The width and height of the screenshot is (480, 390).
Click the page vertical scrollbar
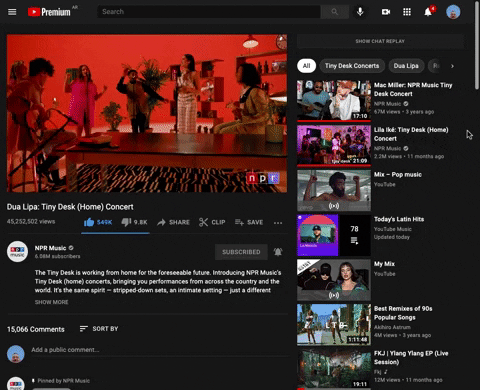coord(477,45)
